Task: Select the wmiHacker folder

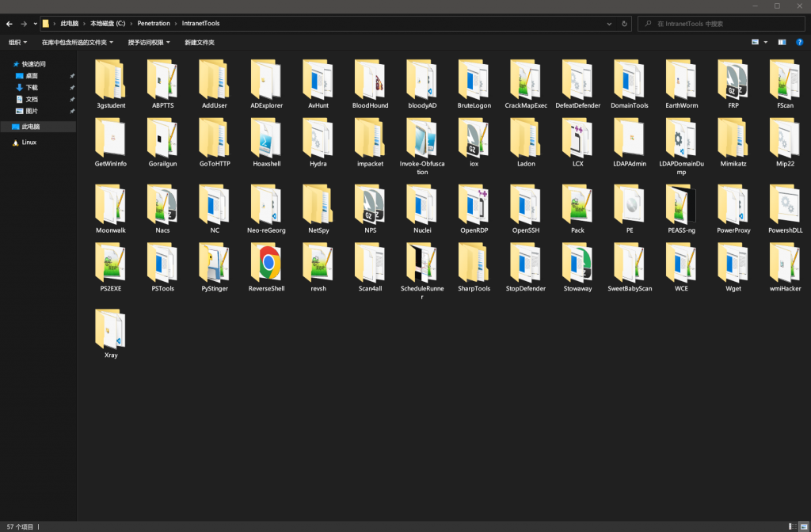Action: [785, 268]
